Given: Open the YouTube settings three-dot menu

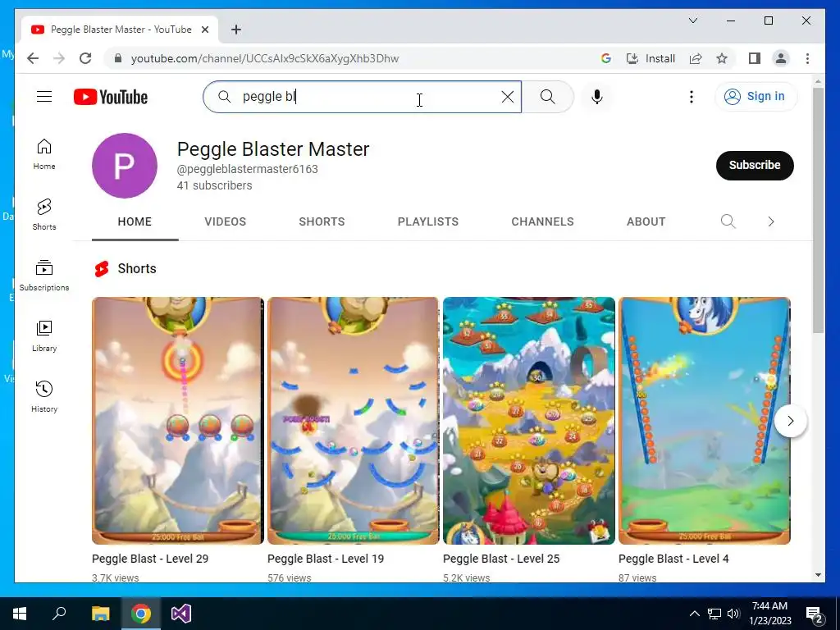Looking at the screenshot, I should tap(691, 97).
